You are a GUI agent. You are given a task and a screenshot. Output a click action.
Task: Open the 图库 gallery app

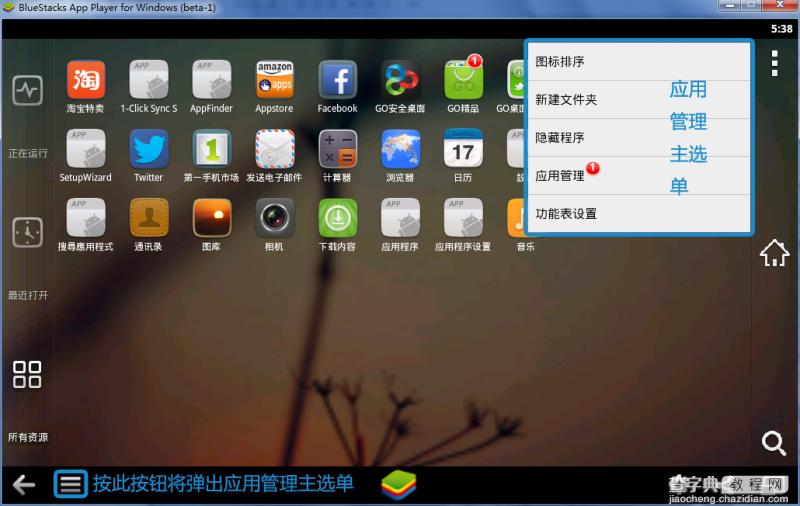[211, 218]
